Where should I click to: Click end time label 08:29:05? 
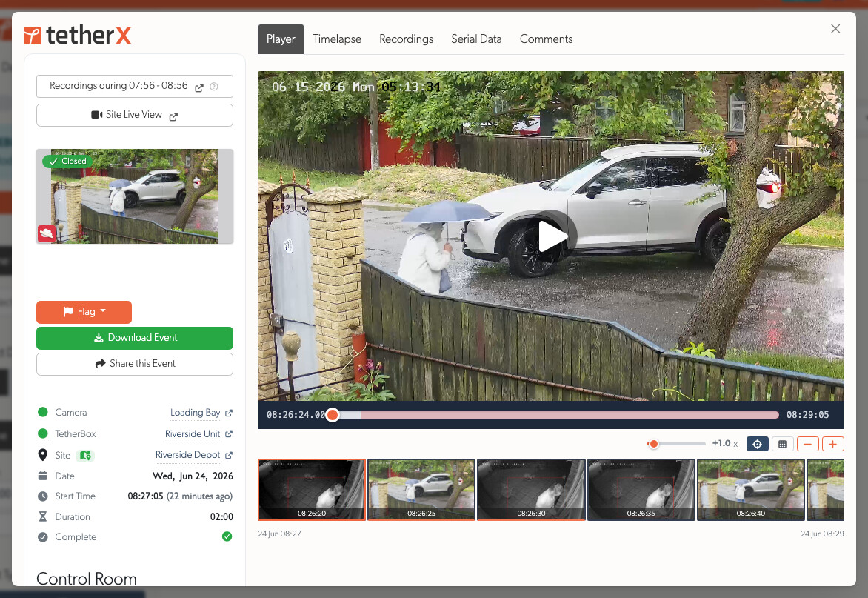click(x=808, y=415)
